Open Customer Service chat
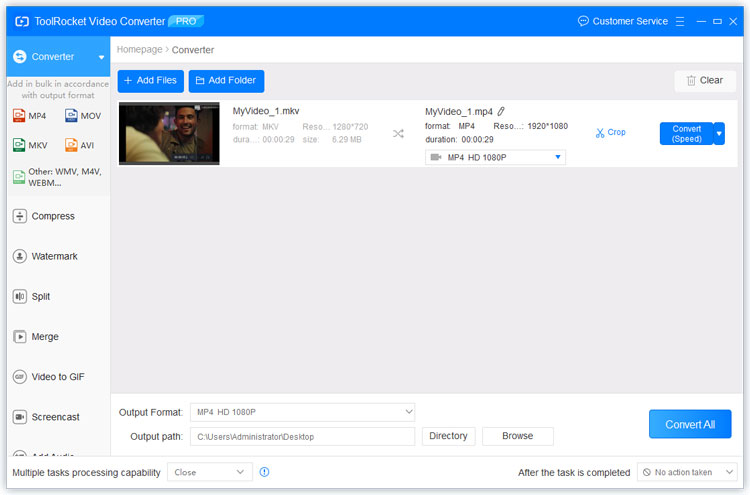Screen dimensions: 750x495 click(x=623, y=21)
